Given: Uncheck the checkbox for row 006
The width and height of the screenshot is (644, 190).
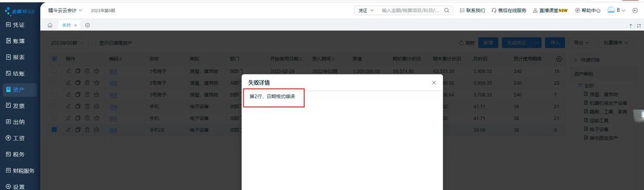Looking at the screenshot, I should (x=54, y=130).
